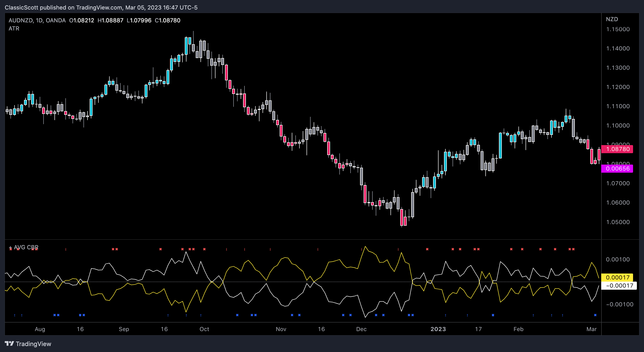Click the 0.00100 indicator scale label
This screenshot has width=644, height=352.
pos(618,259)
